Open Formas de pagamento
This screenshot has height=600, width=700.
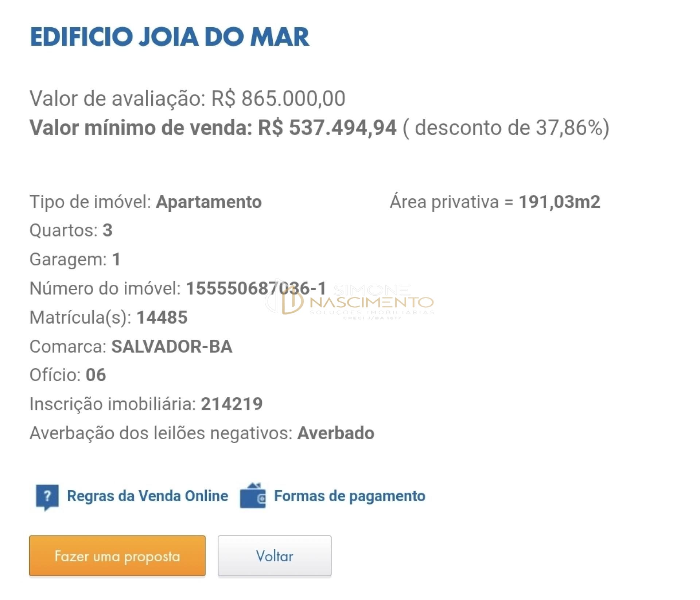(350, 495)
